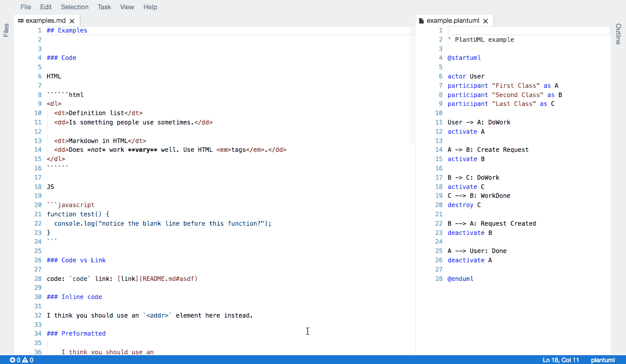Click the README.md#asdf link target text
626x364 pixels.
click(x=168, y=279)
